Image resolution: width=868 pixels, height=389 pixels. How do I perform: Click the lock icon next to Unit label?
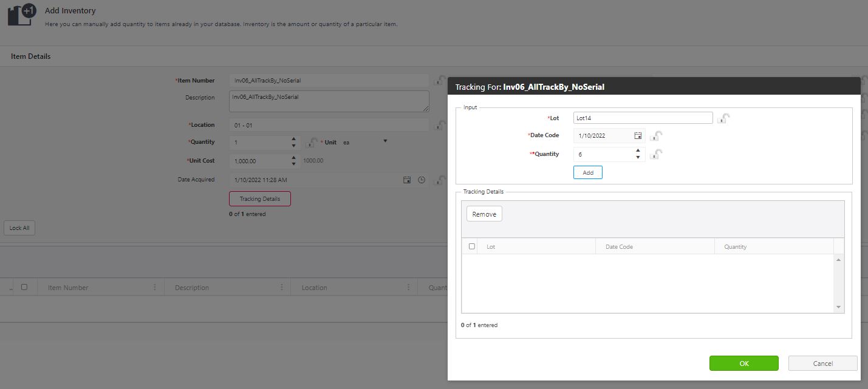[312, 143]
